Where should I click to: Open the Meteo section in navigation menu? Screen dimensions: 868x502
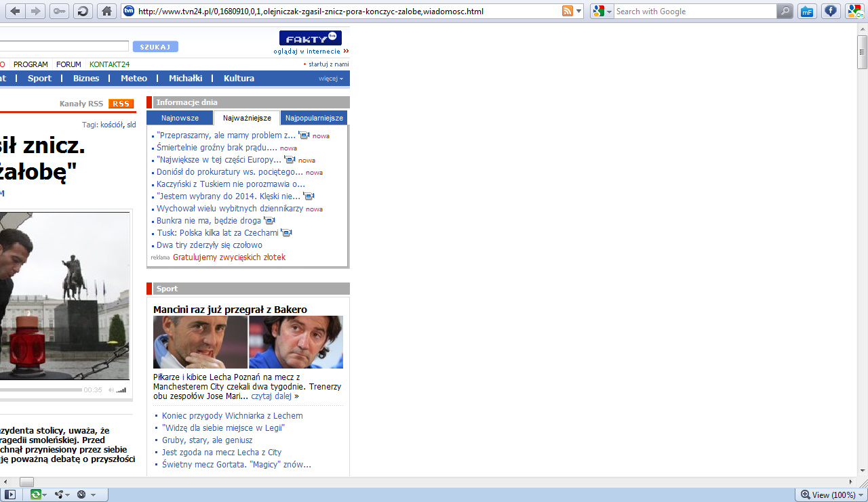(x=134, y=79)
